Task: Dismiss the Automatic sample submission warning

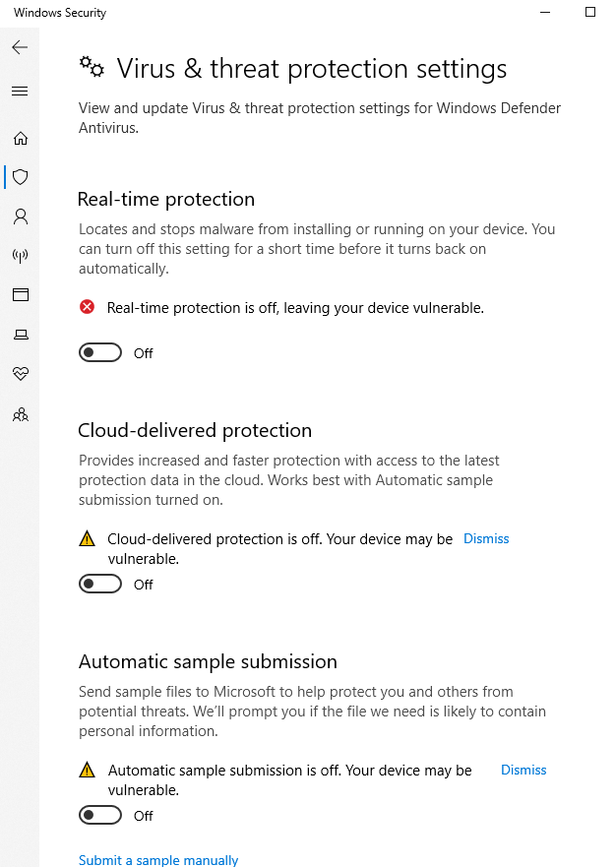Action: point(524,770)
